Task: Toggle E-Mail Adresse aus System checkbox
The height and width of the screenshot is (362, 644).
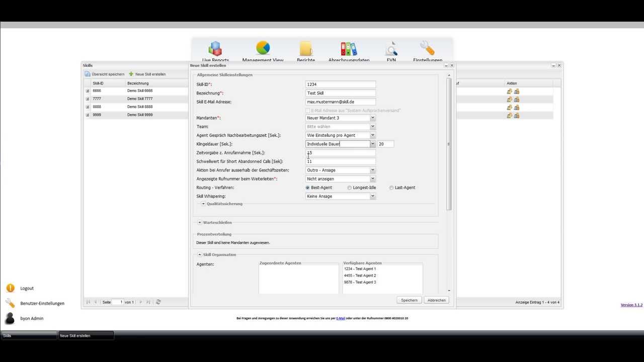Action: tap(308, 111)
